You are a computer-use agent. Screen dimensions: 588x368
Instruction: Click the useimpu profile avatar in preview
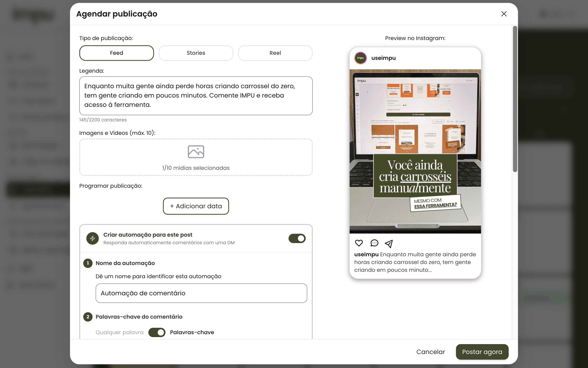point(360,58)
